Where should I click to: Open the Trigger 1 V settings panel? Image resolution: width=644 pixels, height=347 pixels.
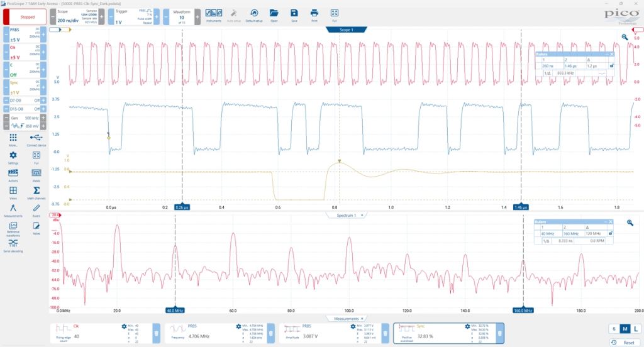134,17
